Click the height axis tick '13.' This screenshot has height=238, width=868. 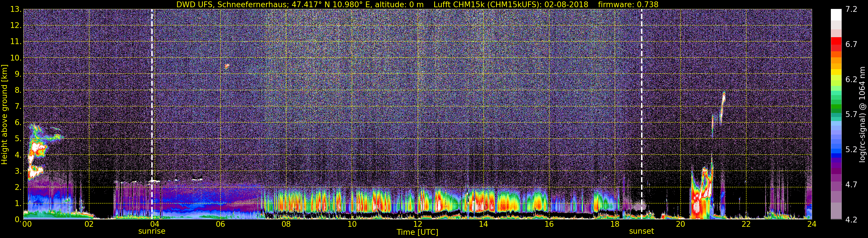pos(16,9)
